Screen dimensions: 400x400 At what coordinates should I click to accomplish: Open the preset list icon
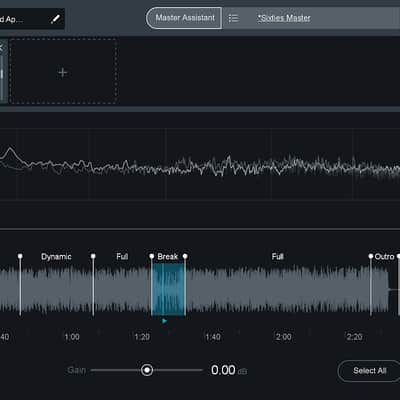233,18
